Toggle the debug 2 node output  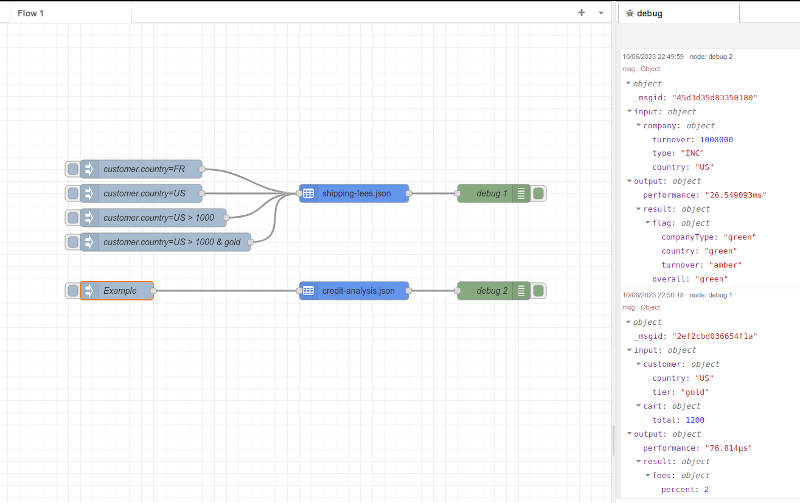point(538,291)
